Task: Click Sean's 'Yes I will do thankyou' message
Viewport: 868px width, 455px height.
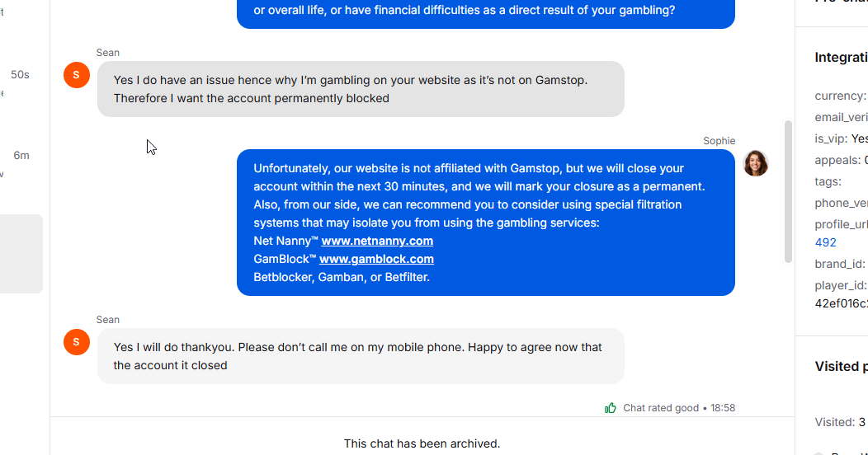Action: point(360,356)
